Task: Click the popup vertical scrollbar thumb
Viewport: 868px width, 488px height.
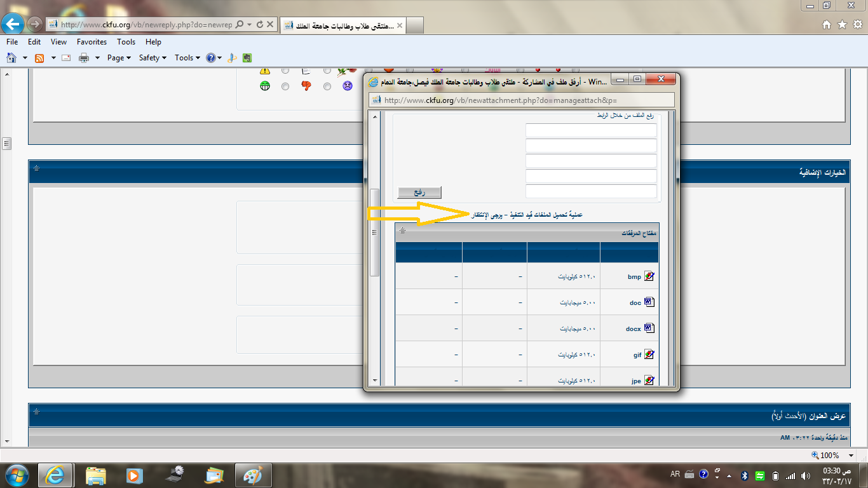Action: 374,232
